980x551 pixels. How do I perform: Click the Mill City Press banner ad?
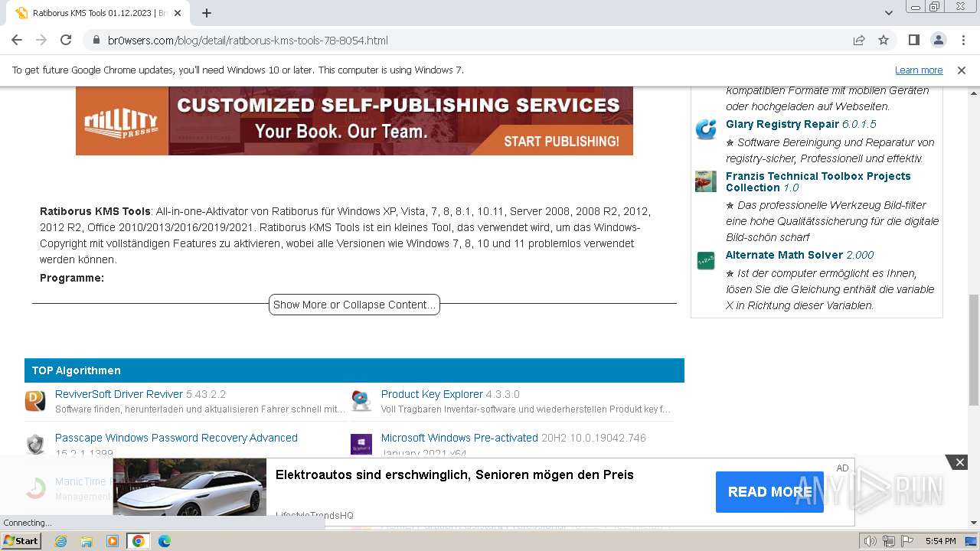(x=354, y=121)
